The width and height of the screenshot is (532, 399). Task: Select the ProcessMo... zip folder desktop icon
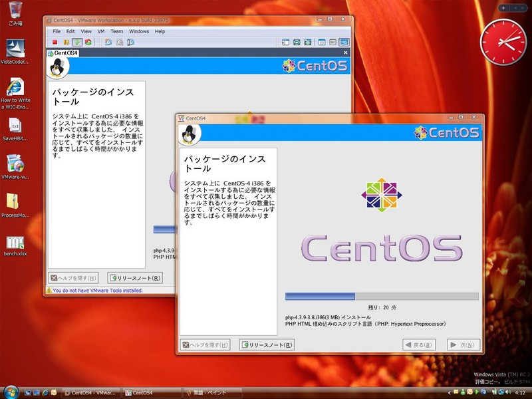pyautogui.click(x=15, y=205)
